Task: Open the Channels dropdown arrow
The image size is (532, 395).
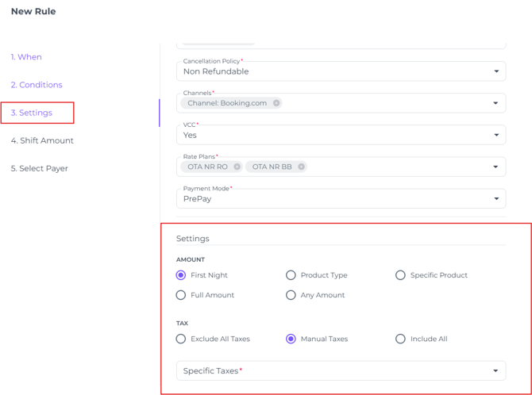Action: pyautogui.click(x=496, y=103)
